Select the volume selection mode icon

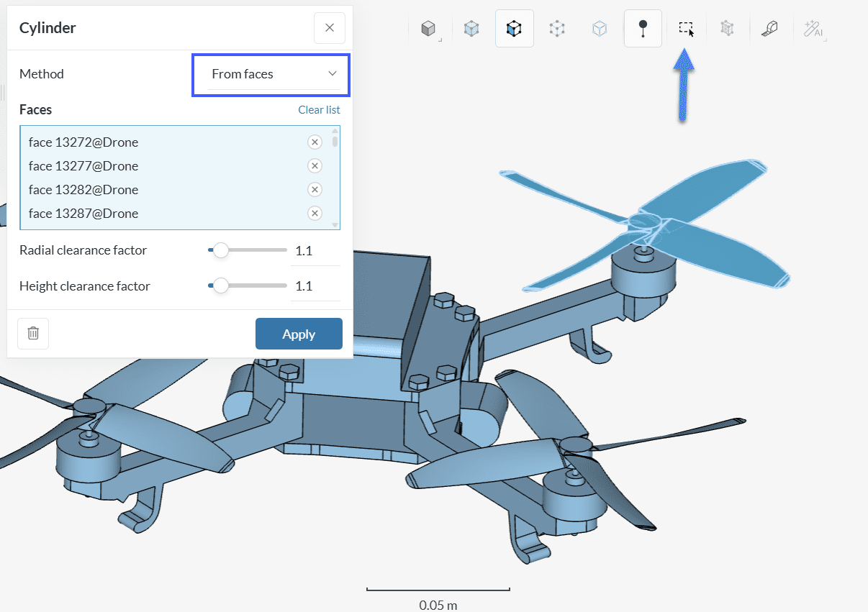click(471, 29)
